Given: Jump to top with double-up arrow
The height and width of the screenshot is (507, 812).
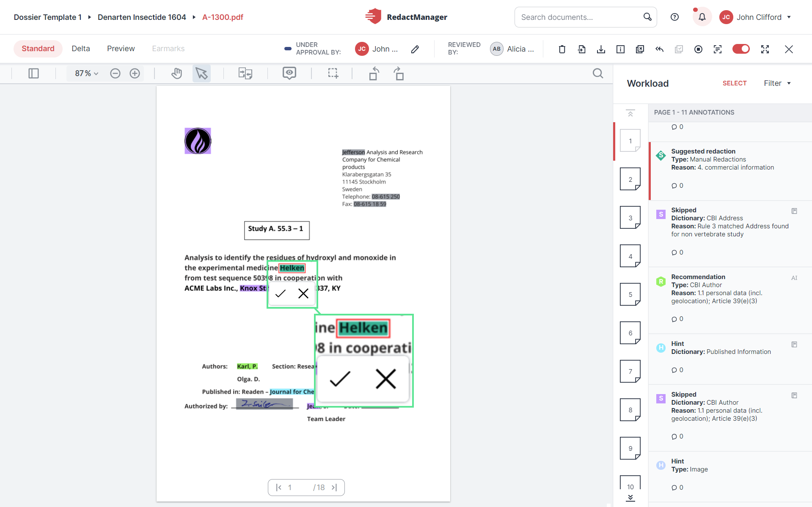Looking at the screenshot, I should tap(630, 113).
